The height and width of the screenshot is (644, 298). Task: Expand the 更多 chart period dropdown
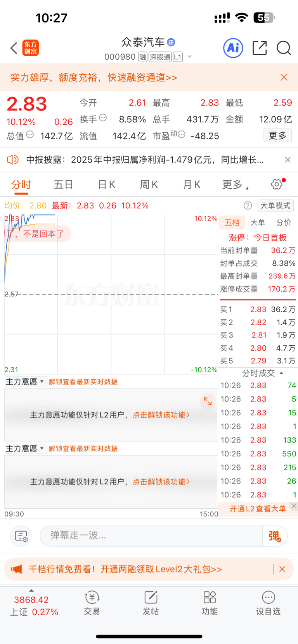235,184
